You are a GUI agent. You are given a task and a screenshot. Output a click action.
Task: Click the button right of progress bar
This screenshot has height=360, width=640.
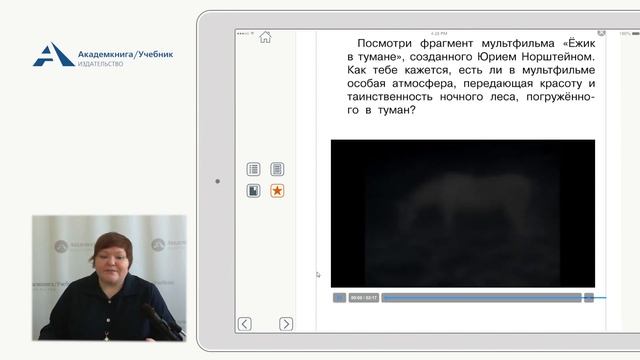[589, 298]
